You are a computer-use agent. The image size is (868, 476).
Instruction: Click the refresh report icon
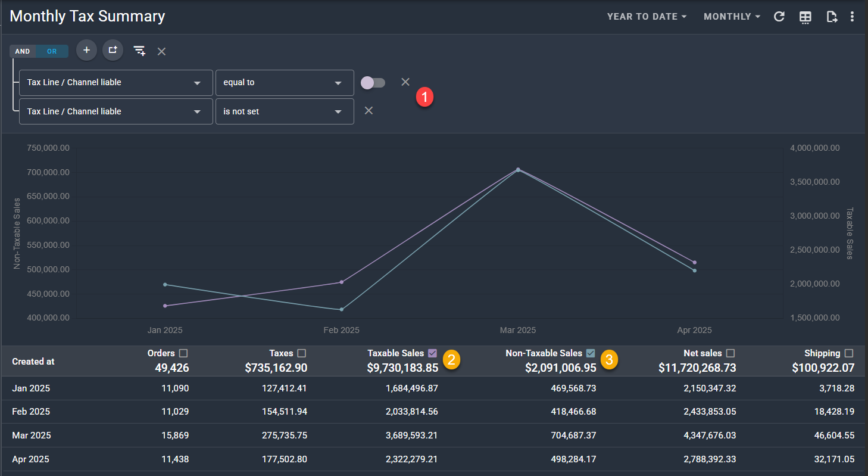(x=779, y=17)
